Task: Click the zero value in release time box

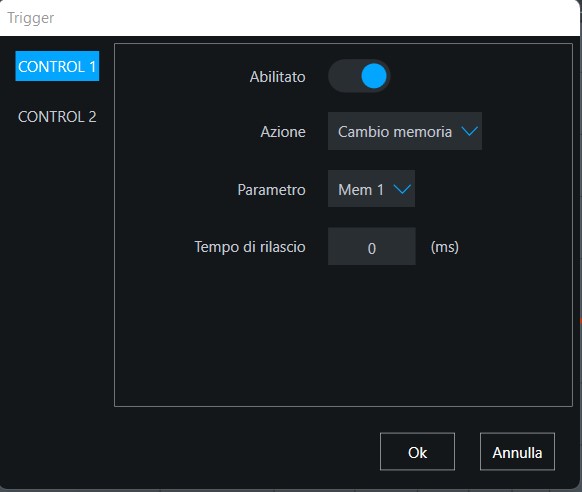Action: [372, 248]
